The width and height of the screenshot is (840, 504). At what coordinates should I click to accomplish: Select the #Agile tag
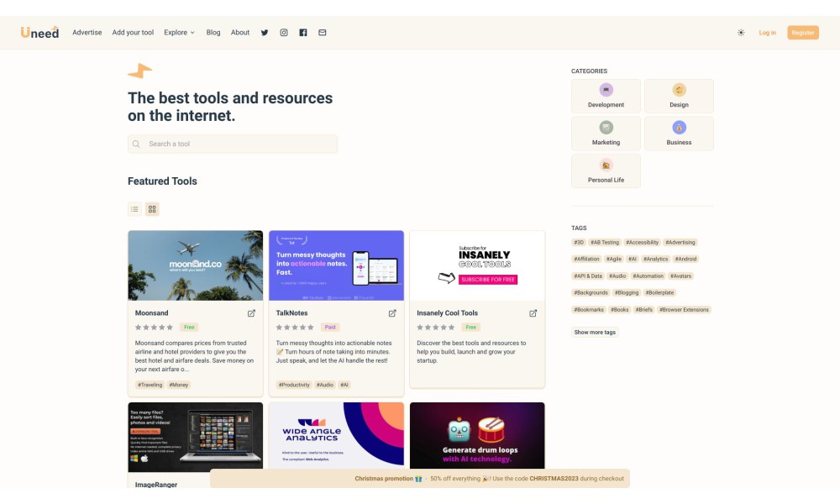614,260
